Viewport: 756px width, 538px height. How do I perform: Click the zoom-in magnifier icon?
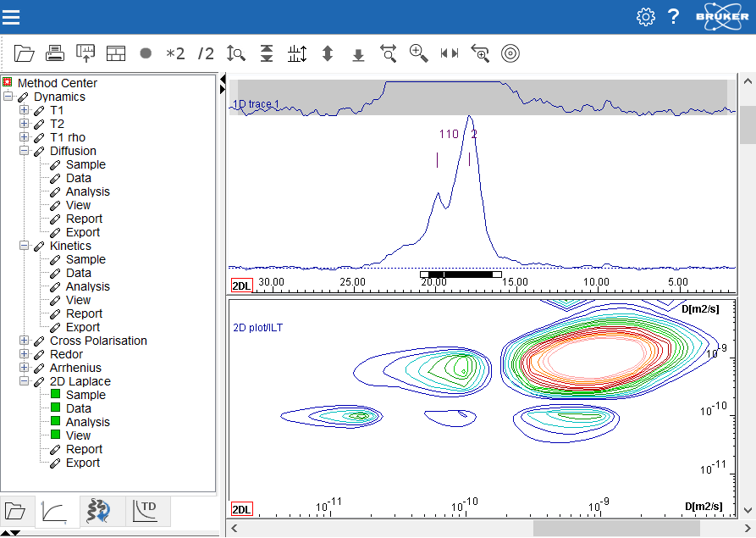(418, 53)
